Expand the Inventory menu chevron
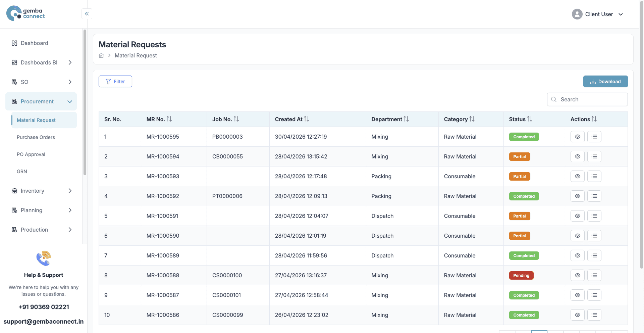 point(70,191)
